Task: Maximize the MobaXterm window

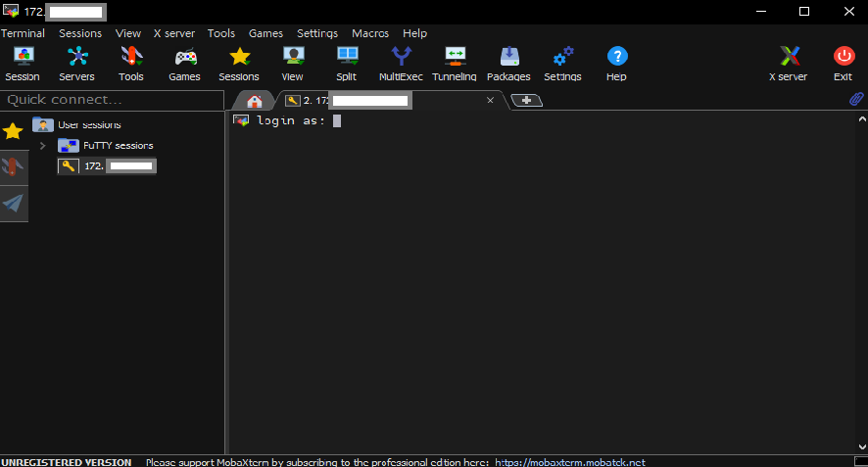Action: click(x=804, y=11)
